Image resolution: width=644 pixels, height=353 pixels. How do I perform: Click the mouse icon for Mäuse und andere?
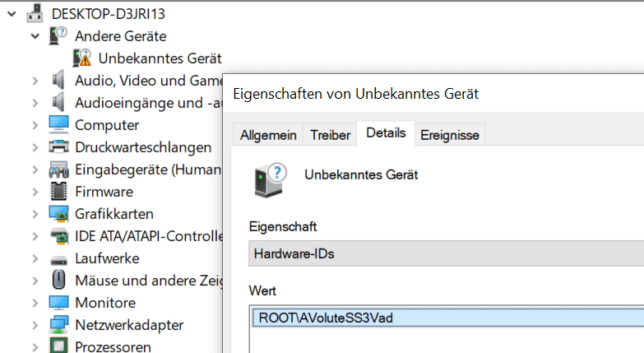click(58, 280)
